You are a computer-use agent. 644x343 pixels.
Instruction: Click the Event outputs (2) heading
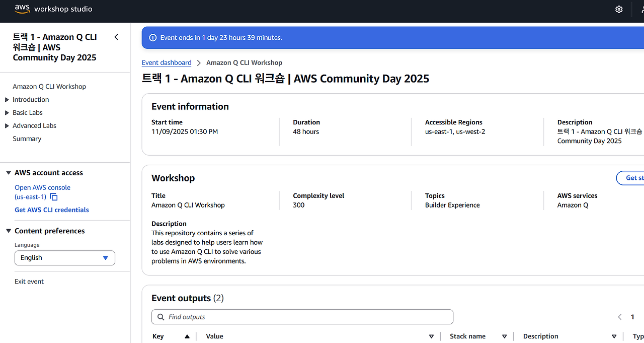tap(188, 298)
